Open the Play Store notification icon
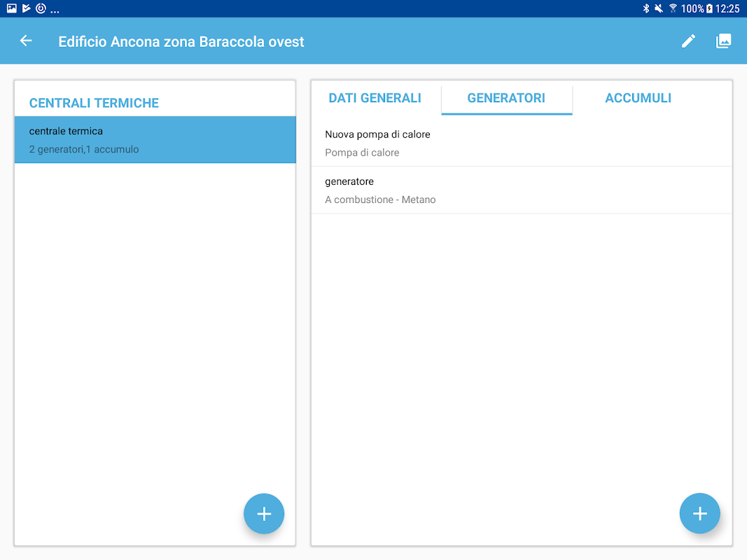747x560 pixels. point(26,8)
